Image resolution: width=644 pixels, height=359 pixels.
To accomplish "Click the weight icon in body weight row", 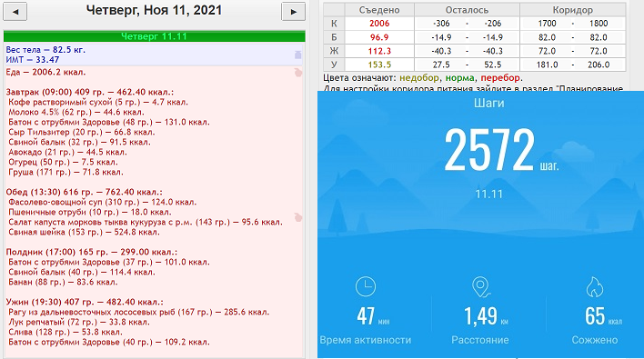I will click(x=298, y=55).
